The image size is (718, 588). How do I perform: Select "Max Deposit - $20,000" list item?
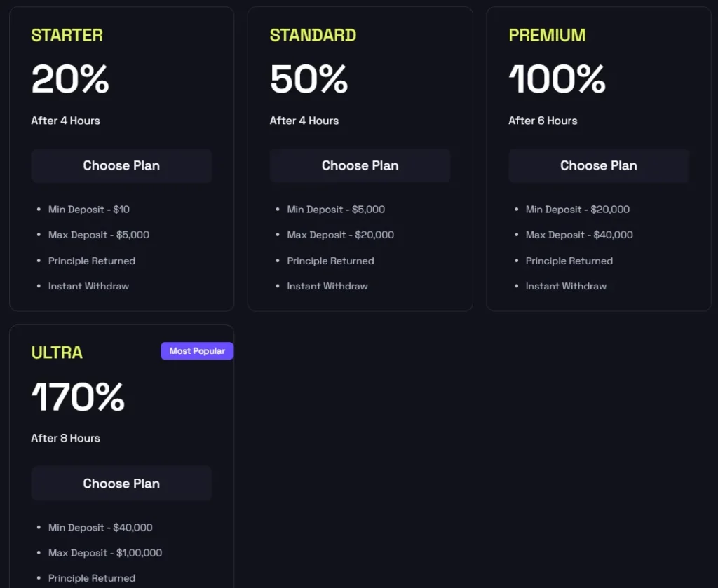click(340, 235)
